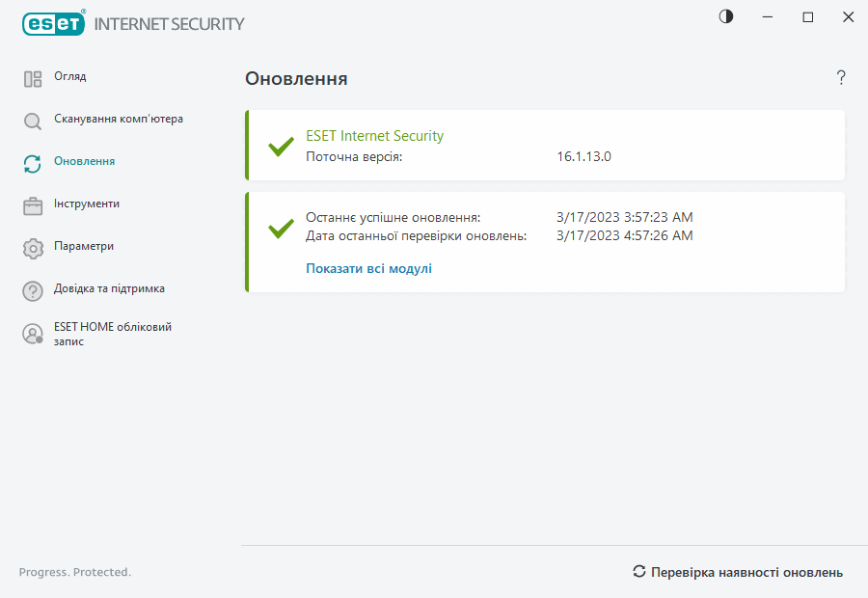Click the ESET HOME account icon
The width and height of the screenshot is (868, 598).
tap(33, 334)
